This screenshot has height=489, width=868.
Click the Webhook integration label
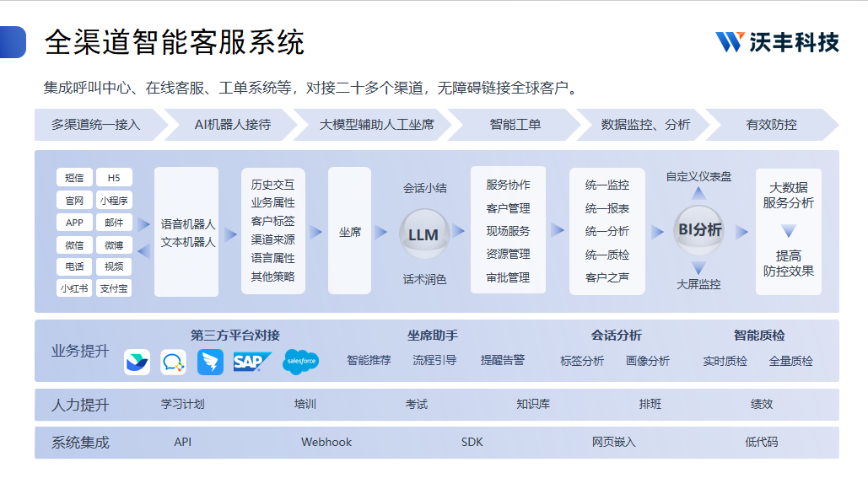click(326, 442)
